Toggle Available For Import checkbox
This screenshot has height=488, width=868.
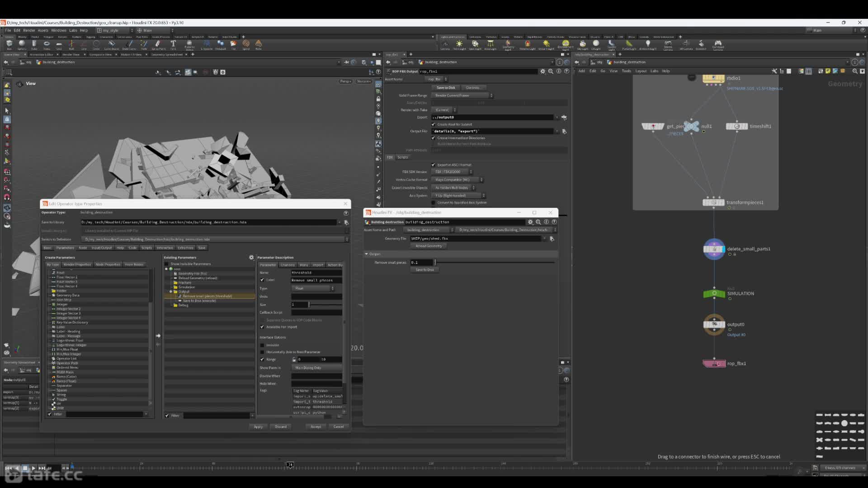262,327
